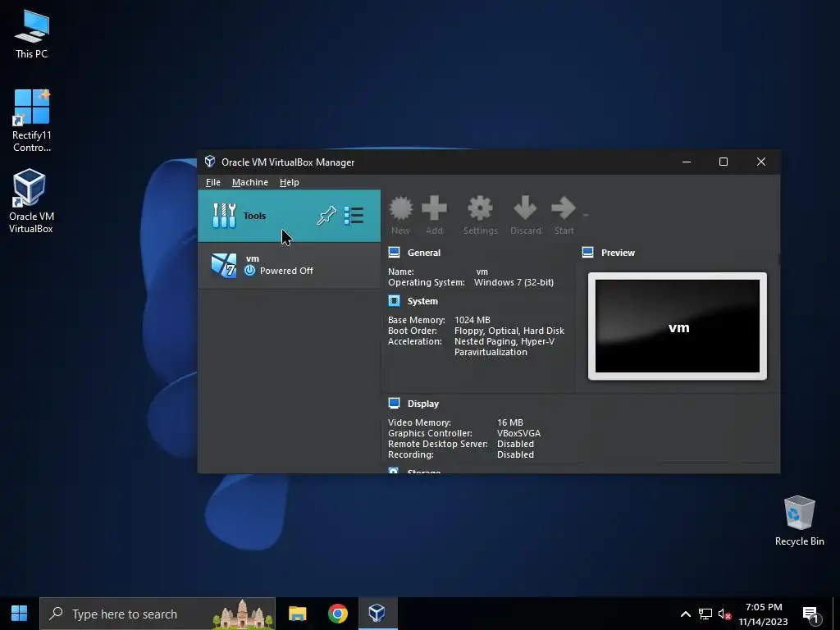The height and width of the screenshot is (630, 840).
Task: Click the Nested Paging, Hyper-V text
Action: 504,341
